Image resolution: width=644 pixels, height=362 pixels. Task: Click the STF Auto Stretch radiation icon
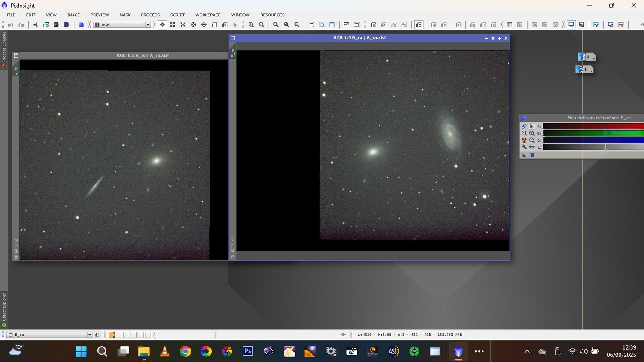(x=524, y=140)
